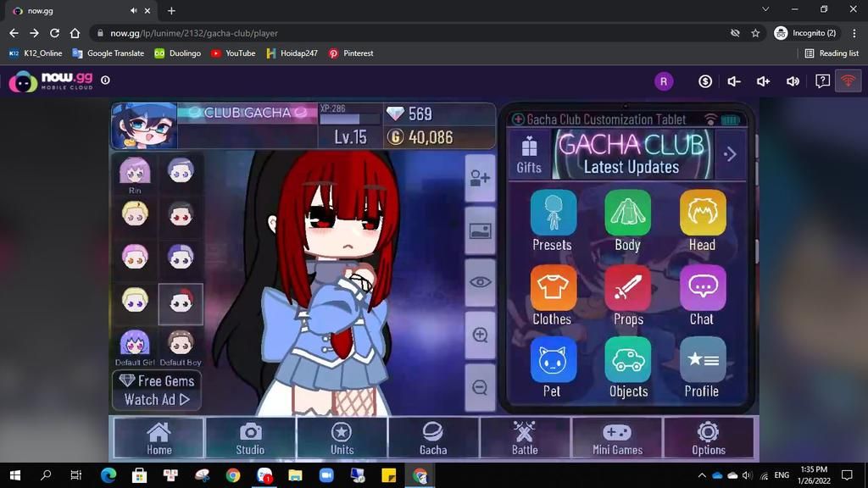
Task: Open the tab search dropdown arrow
Action: click(x=765, y=9)
